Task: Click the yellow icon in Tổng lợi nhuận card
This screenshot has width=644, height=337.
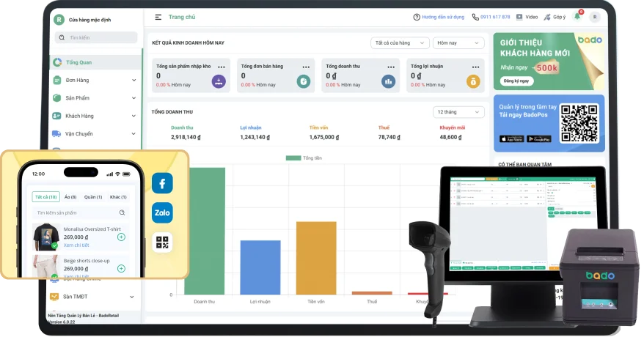Action: (473, 81)
